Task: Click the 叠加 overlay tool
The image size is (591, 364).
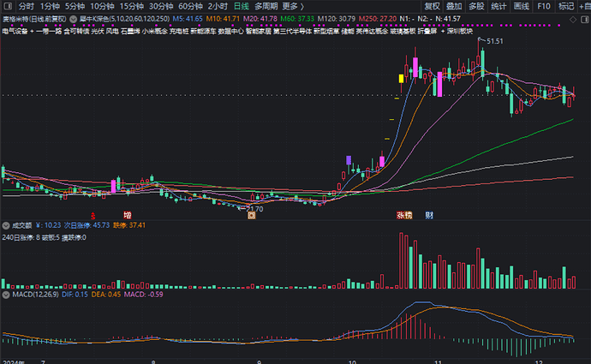Action: point(453,5)
